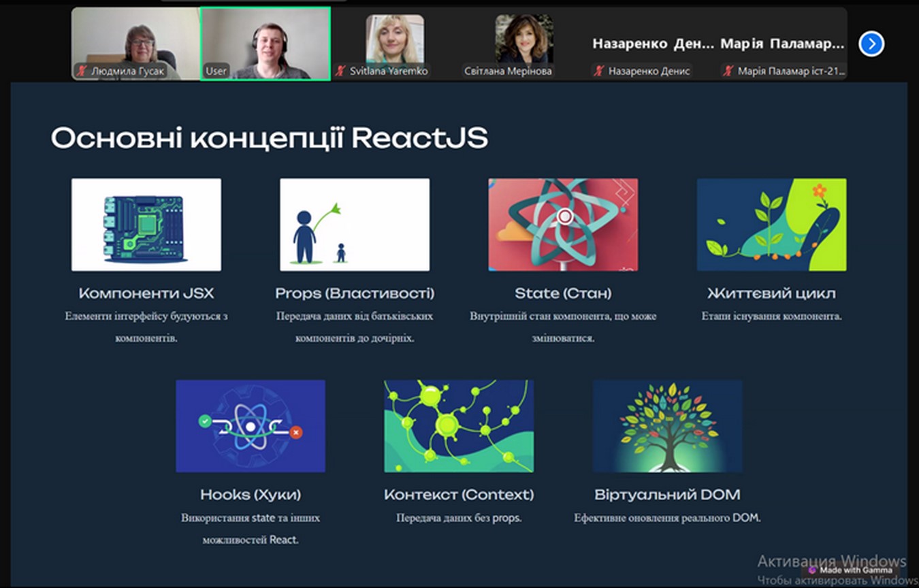
Task: Click the green network image for Контекст
Action: [x=459, y=426]
